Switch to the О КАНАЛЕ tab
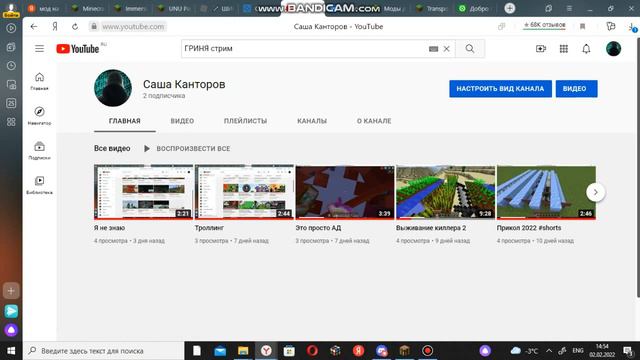The image size is (640, 360). tap(374, 121)
